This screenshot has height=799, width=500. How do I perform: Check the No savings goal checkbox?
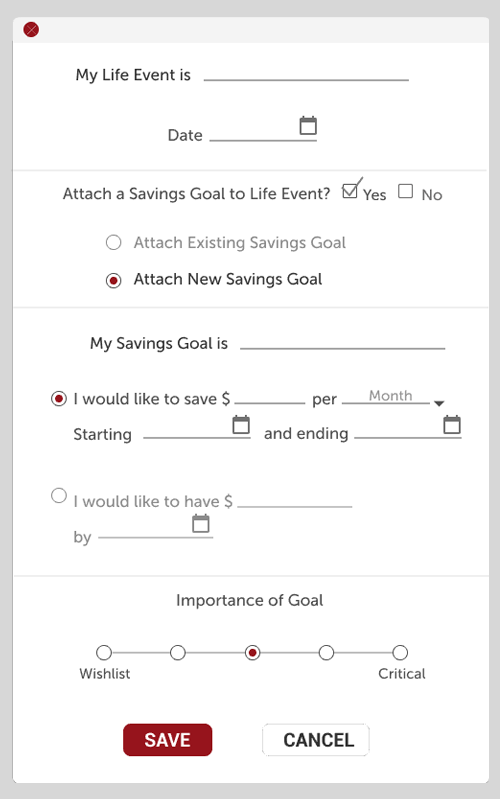[406, 191]
